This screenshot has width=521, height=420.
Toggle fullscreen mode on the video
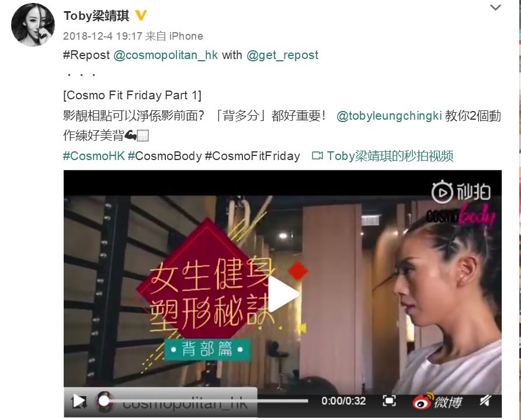[389, 401]
